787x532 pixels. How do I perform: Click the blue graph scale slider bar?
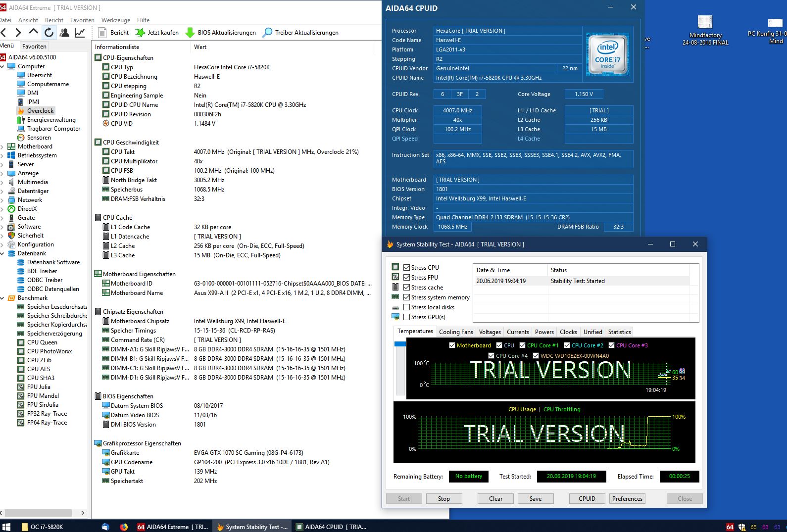coord(400,344)
